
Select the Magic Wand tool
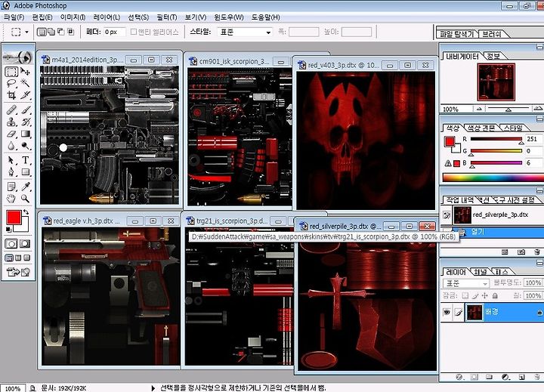25,83
